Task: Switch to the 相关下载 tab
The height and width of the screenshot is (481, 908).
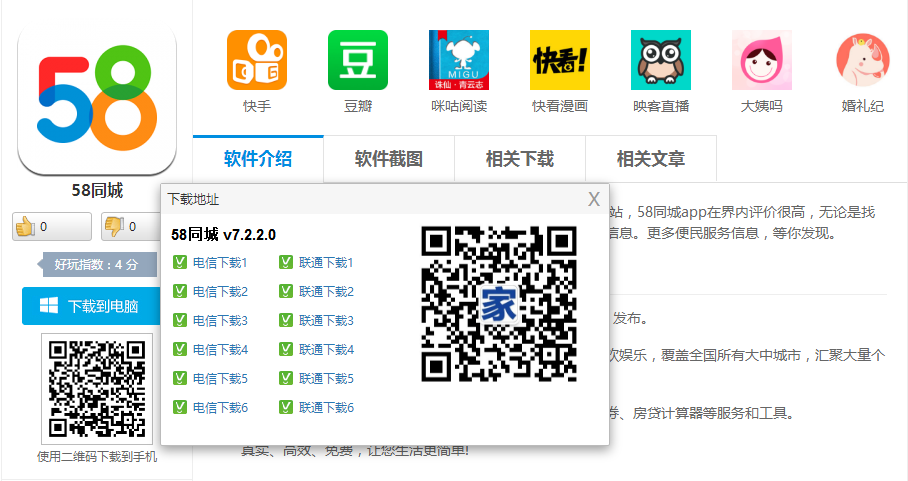Action: (x=520, y=159)
